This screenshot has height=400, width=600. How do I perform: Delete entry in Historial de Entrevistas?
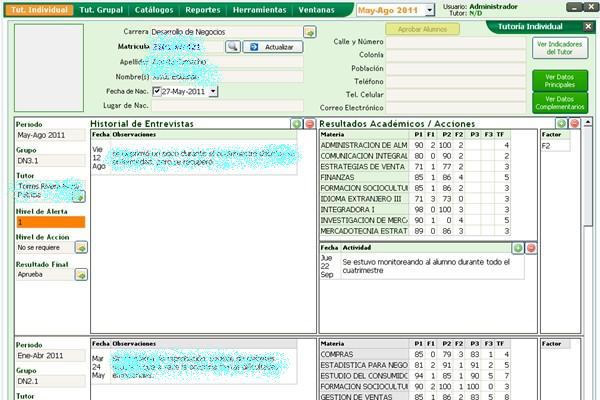tap(308, 123)
